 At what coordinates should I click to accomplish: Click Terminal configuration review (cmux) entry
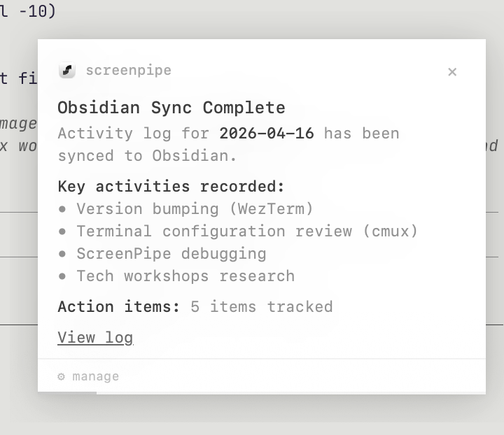pos(247,231)
